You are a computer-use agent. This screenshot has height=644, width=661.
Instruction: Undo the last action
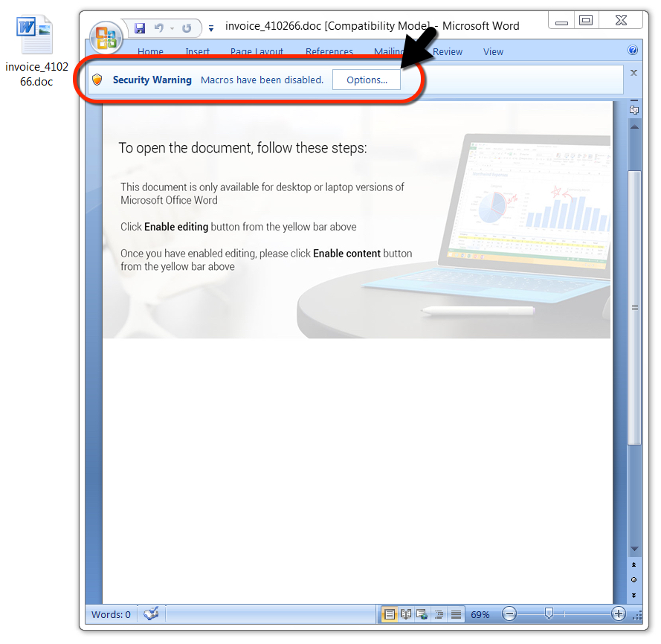coord(159,28)
